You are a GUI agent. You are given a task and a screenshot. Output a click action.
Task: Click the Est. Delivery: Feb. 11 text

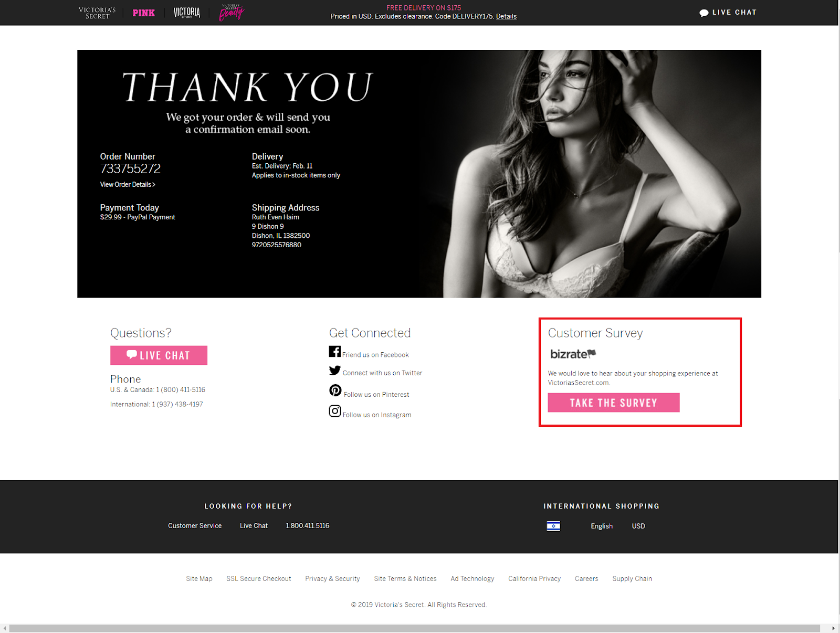[282, 166]
